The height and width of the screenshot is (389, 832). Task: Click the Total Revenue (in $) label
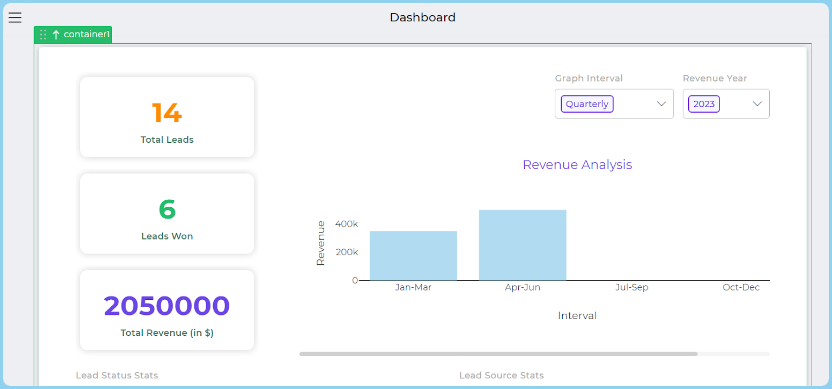[x=167, y=333]
